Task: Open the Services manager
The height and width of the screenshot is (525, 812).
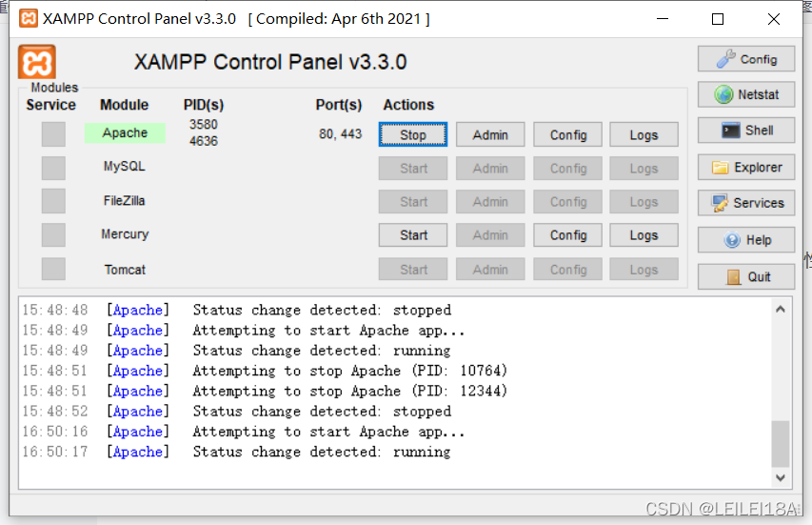Action: (746, 203)
